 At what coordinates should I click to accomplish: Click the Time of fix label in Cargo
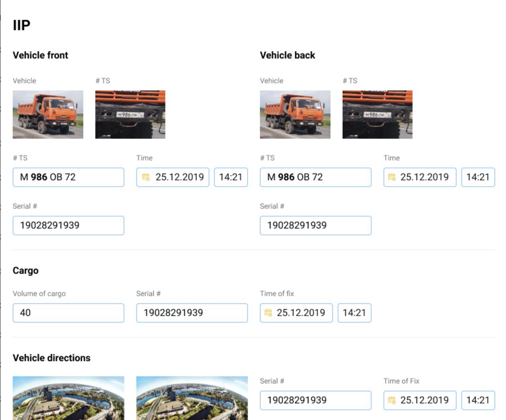[x=277, y=293]
